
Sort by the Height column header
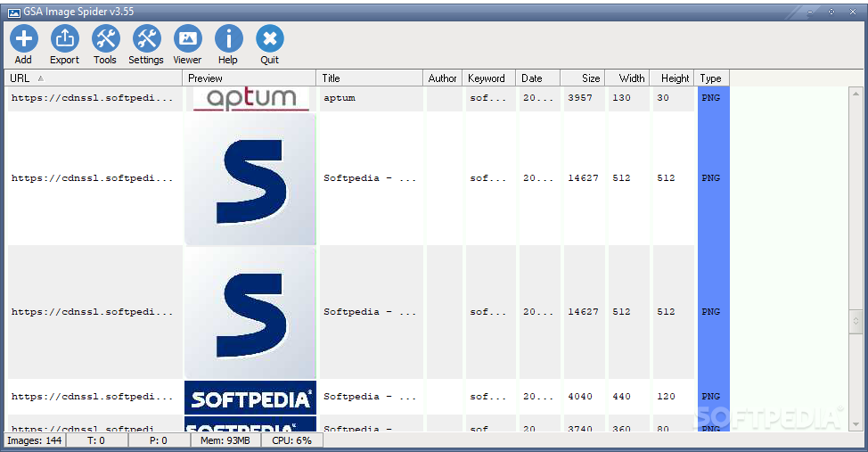coord(671,78)
